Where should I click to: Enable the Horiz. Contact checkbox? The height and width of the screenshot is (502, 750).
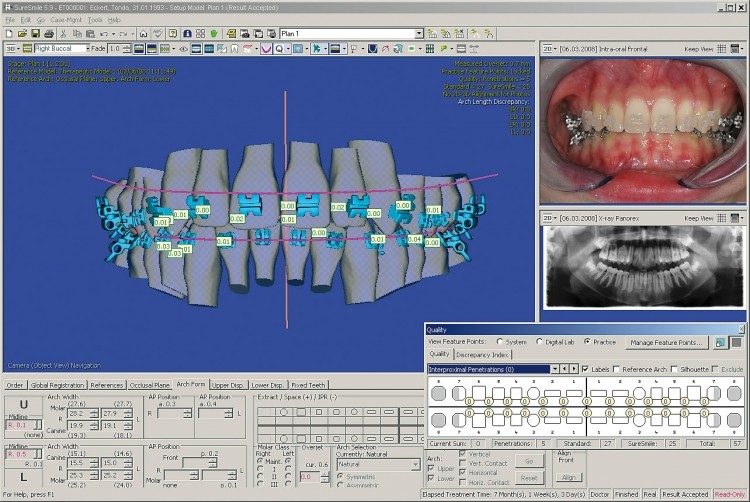463,482
